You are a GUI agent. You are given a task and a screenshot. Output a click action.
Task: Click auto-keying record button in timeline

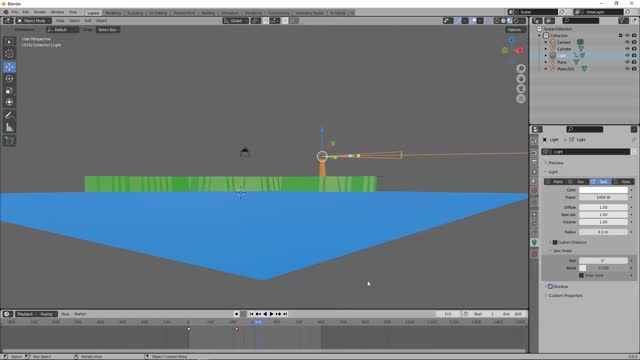[x=236, y=314]
